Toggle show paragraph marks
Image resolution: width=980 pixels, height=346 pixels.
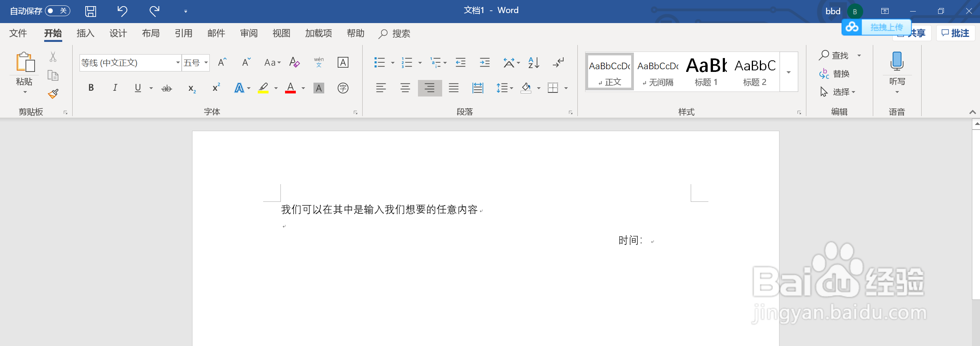[x=558, y=62]
